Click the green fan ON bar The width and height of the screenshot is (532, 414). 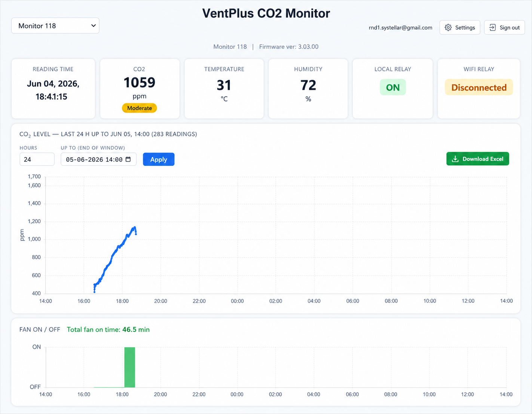tap(129, 367)
